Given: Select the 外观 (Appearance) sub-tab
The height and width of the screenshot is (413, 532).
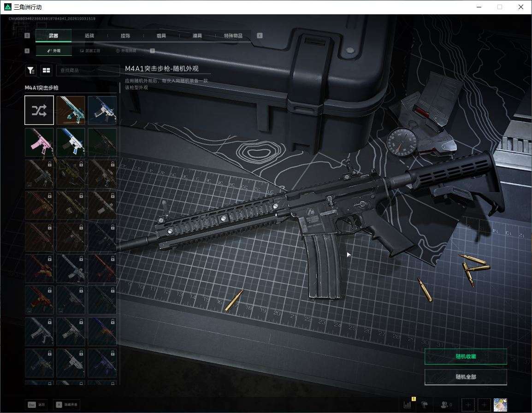Looking at the screenshot, I should pyautogui.click(x=53, y=51).
